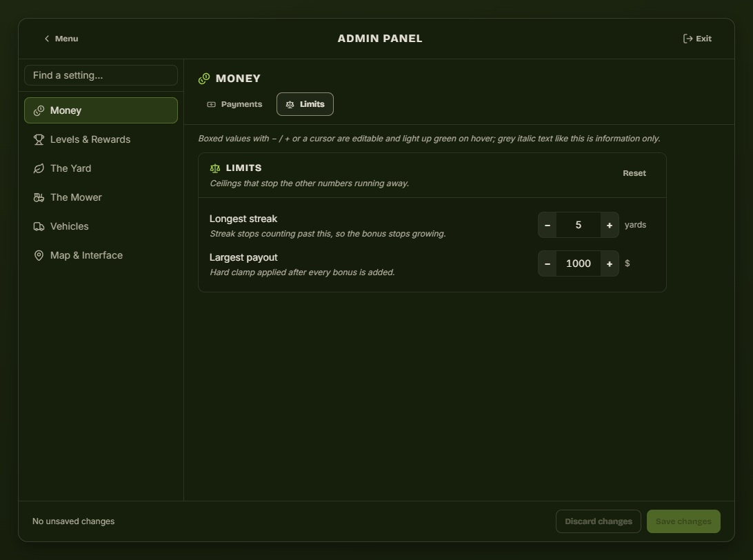
Task: Click the exit door icon at top right
Action: [x=687, y=39]
